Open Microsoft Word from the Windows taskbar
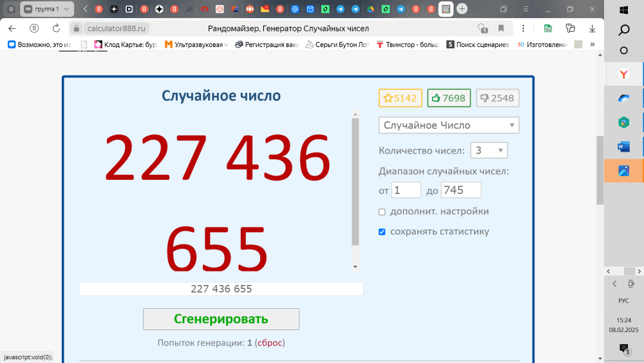Image resolution: width=644 pixels, height=363 pixels. pos(623,146)
